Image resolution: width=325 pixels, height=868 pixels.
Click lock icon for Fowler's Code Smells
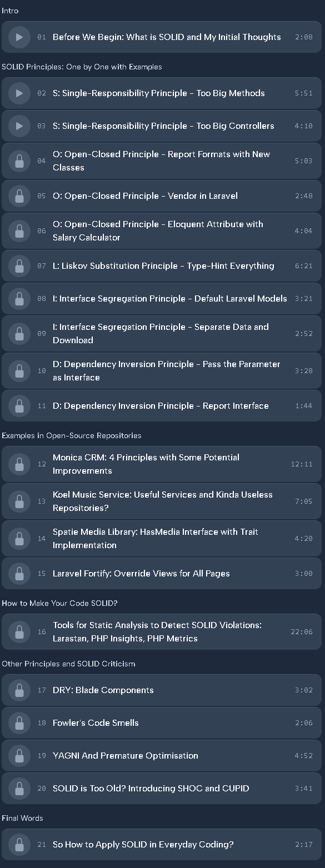pos(19,723)
